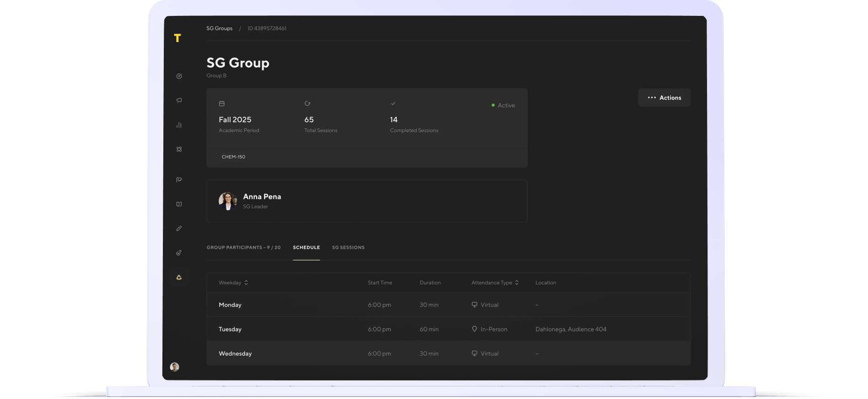
Task: Click the calendar icon above Fall 2025
Action: [222, 104]
